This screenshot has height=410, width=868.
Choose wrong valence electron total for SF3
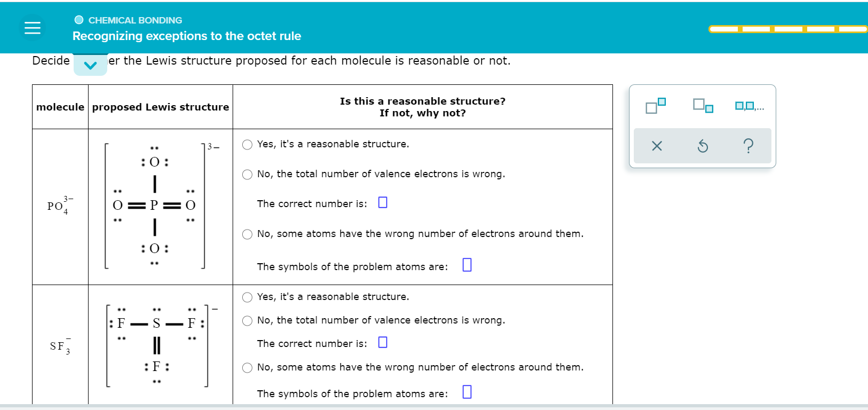tap(247, 320)
